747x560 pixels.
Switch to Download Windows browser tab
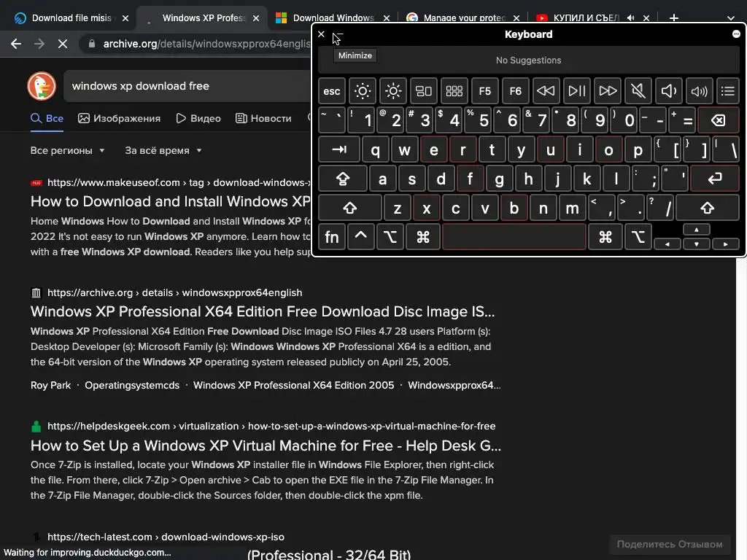click(x=333, y=18)
